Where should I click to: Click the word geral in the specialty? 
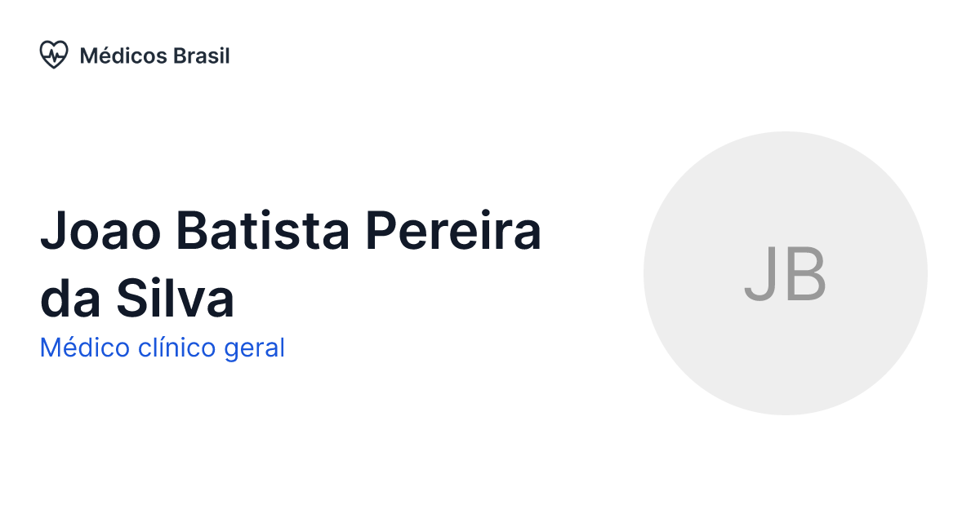(254, 348)
